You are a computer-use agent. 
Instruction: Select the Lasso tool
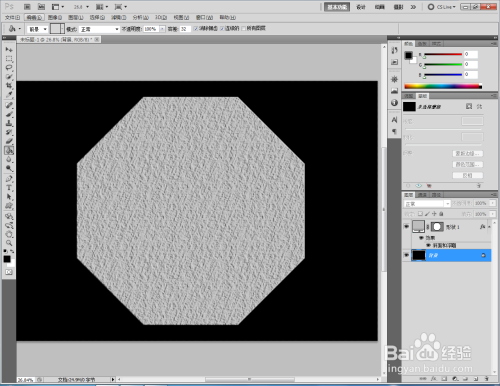[x=9, y=68]
